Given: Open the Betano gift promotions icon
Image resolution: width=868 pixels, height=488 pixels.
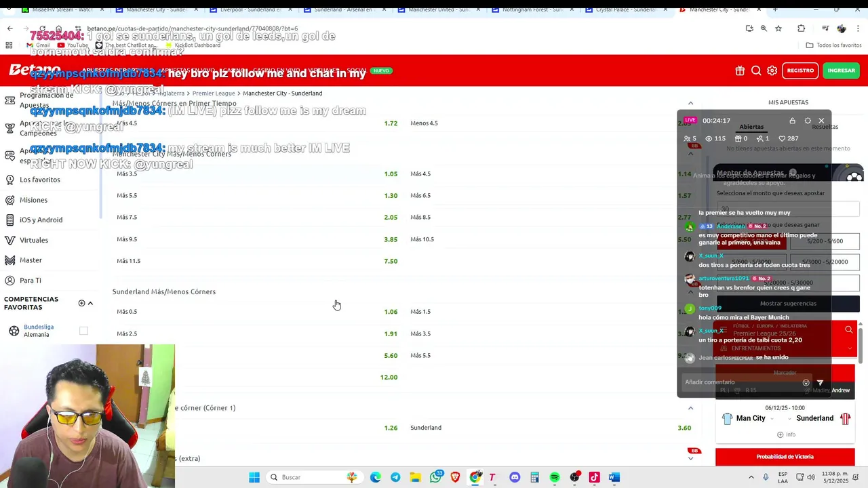Looking at the screenshot, I should 740,70.
